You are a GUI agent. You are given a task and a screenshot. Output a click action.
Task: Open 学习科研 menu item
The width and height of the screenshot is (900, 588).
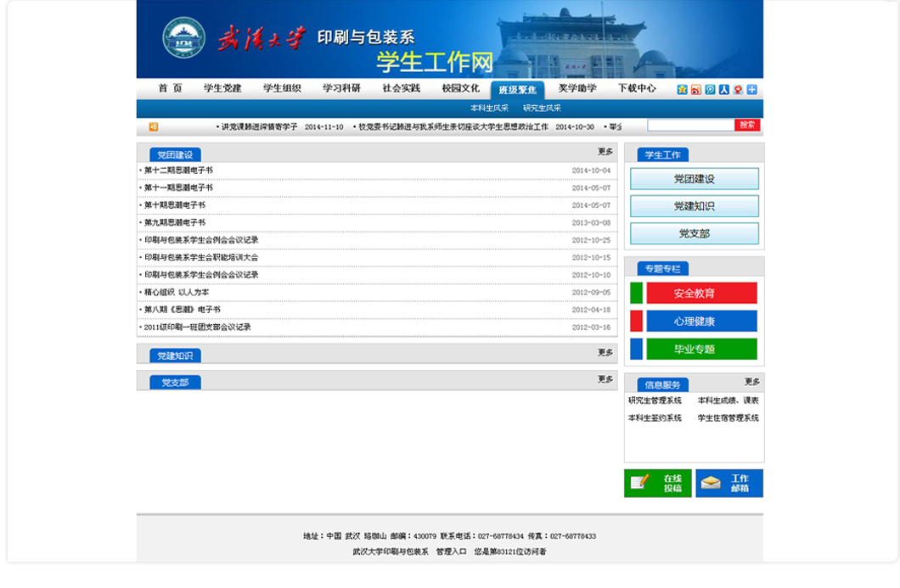coord(341,88)
